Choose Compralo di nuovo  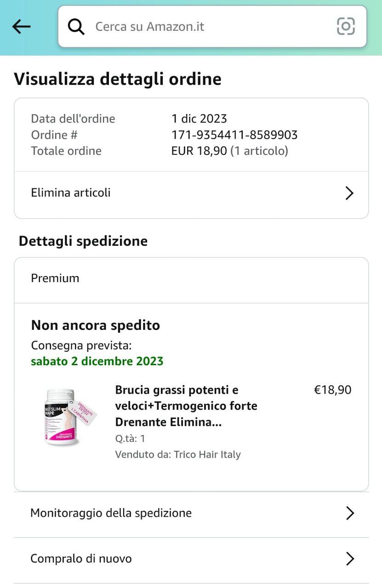[81, 559]
